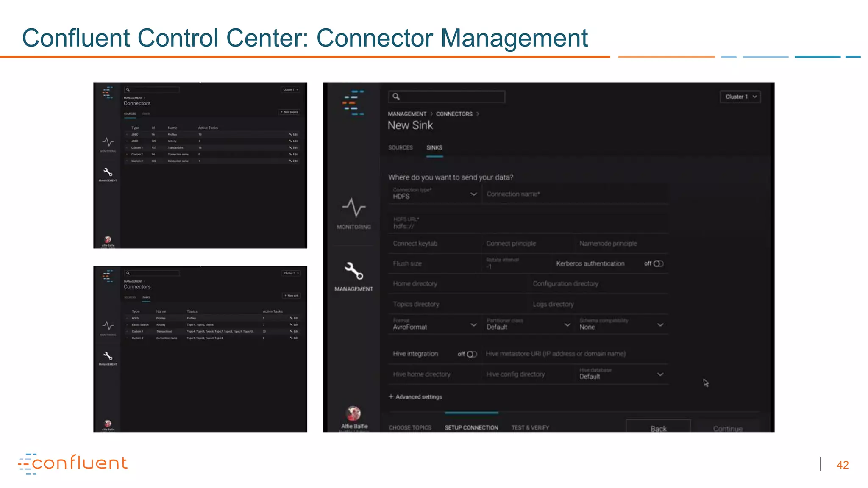The height and width of the screenshot is (488, 868).
Task: Click the Confluent logo at slide footer
Action: click(72, 463)
